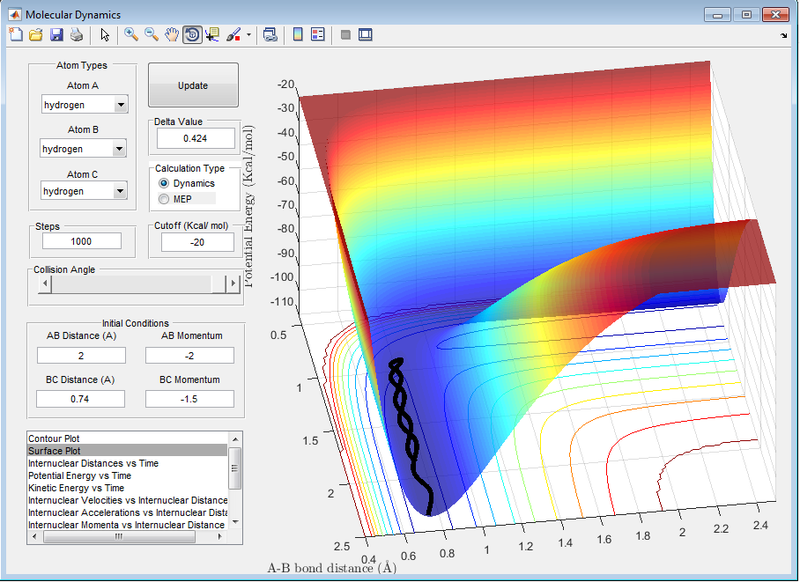Open a file with the folder icon
The height and width of the screenshot is (582, 800).
point(36,35)
